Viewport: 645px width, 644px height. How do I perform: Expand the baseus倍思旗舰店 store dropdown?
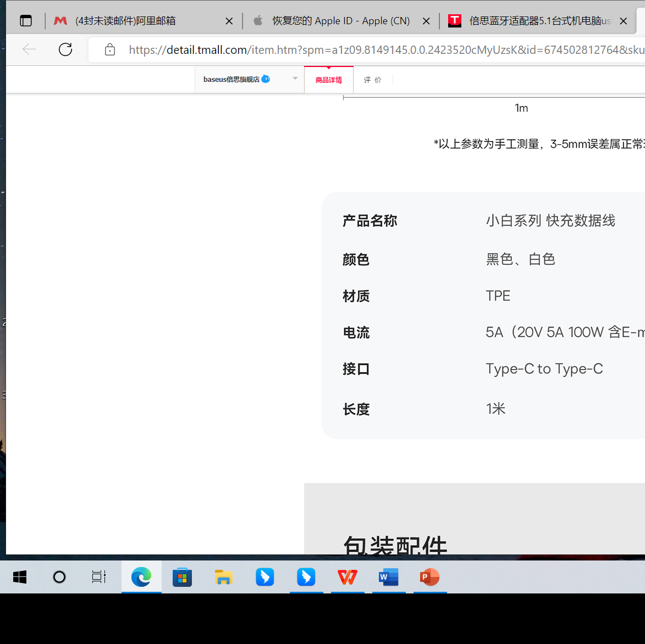[x=295, y=79]
